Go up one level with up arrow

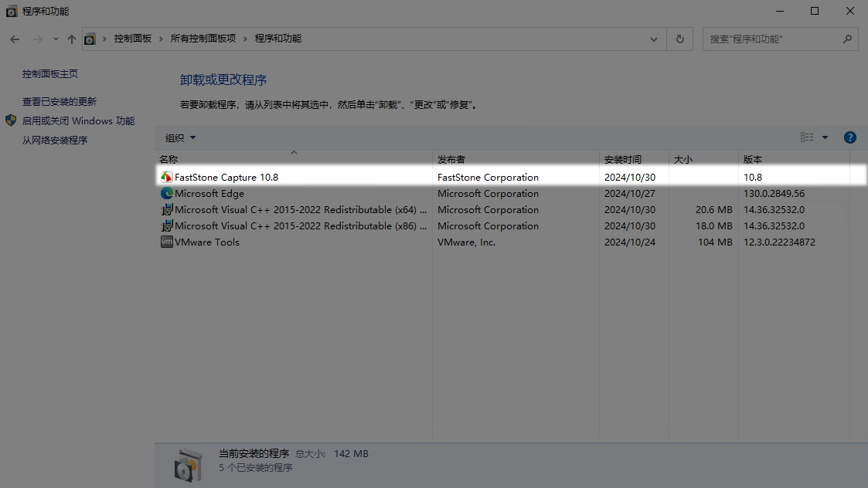pos(72,39)
